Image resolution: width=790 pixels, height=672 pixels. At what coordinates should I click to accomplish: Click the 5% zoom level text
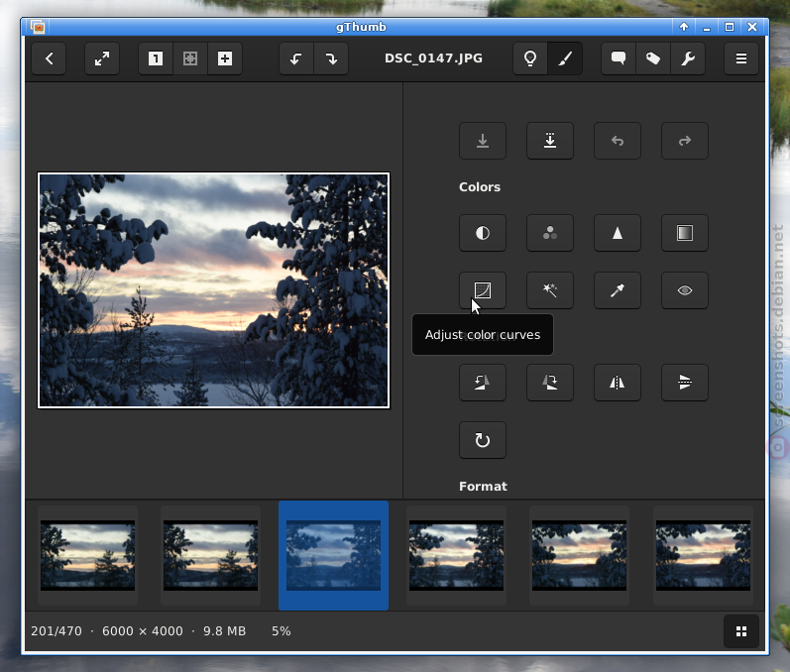coord(282,631)
